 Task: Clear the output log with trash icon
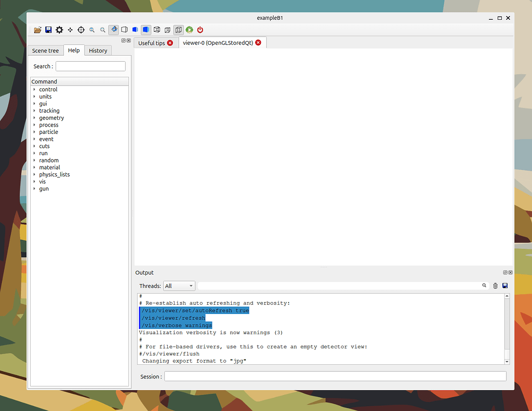pyautogui.click(x=495, y=285)
